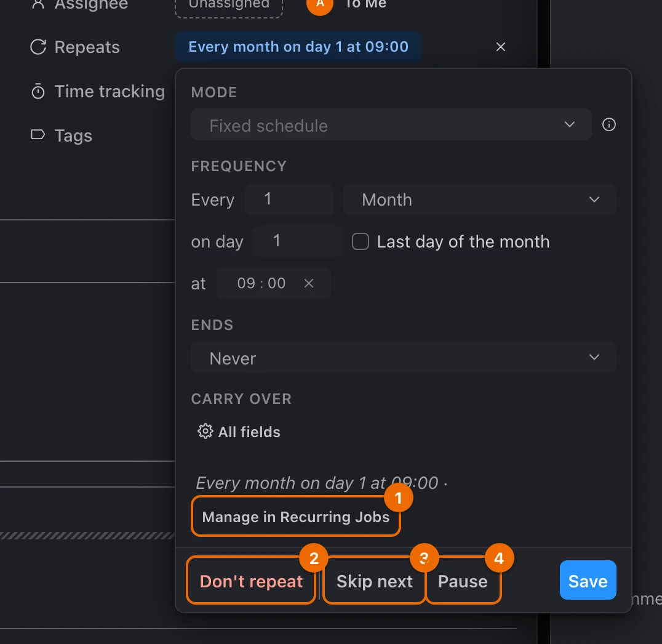
Task: Show the Mode info tooltip icon
Action: pos(609,124)
